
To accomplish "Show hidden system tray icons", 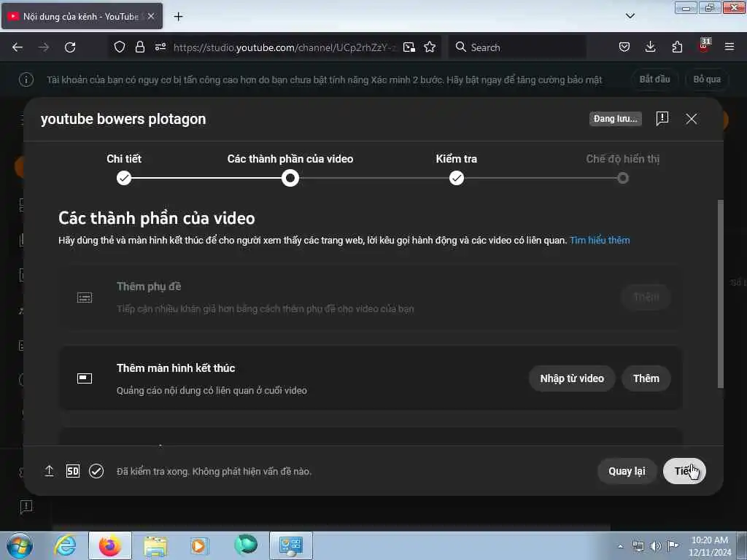I will [620, 546].
